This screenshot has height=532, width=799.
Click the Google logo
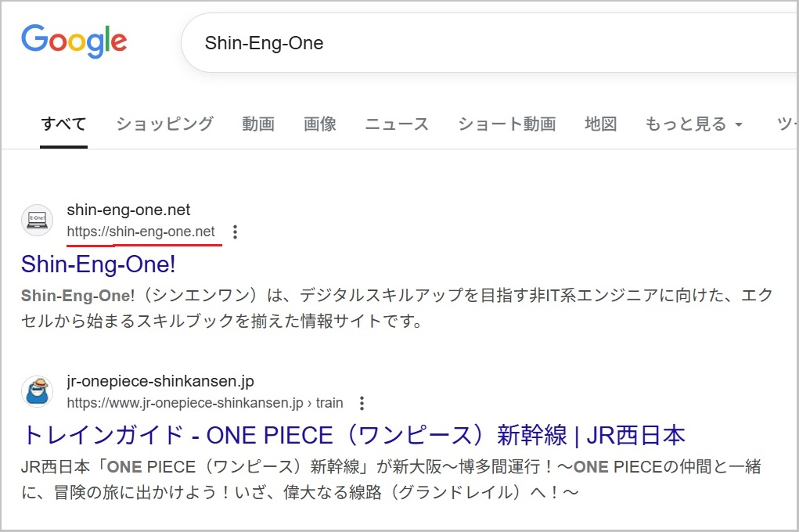click(x=74, y=41)
